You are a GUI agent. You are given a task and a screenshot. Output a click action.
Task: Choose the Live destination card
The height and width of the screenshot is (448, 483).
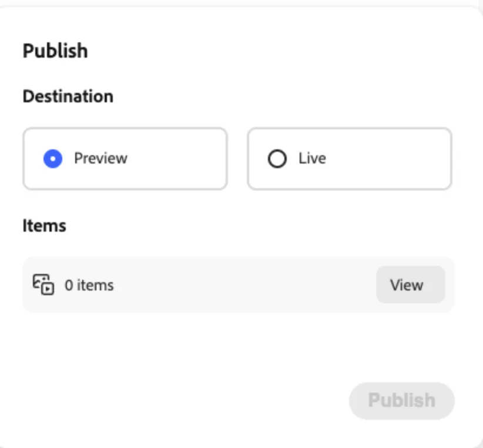(x=350, y=159)
